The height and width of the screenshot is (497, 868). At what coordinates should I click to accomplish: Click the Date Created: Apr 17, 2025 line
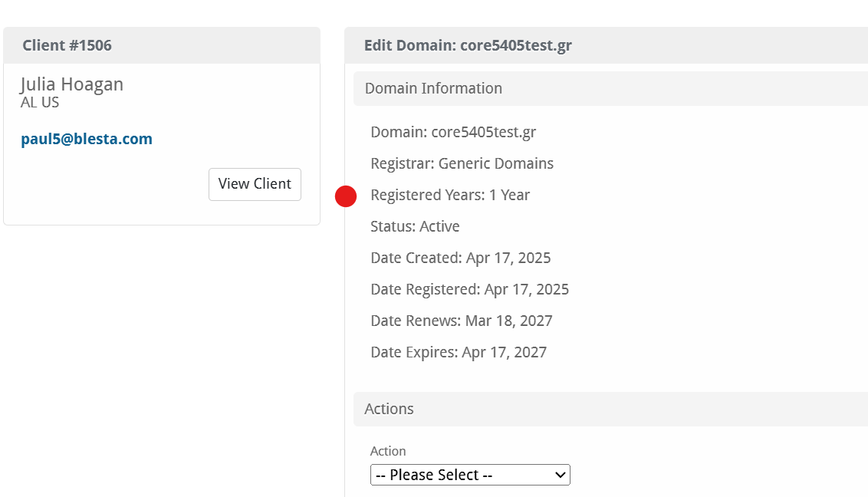460,258
